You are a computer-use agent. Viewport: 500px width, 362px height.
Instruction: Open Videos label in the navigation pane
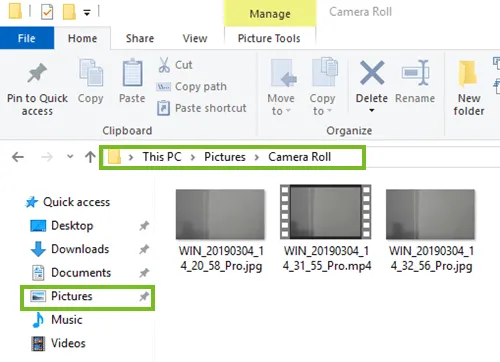coord(68,343)
